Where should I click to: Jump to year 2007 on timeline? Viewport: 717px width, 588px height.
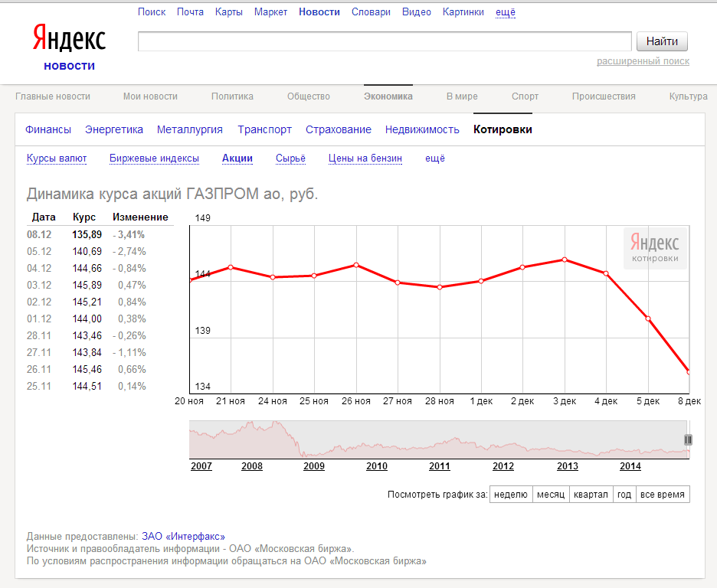click(201, 466)
